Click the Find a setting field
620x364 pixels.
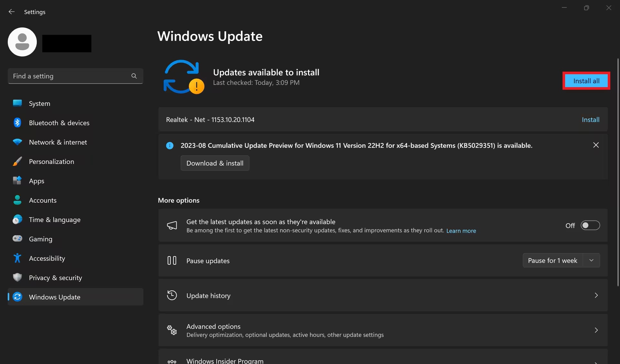[x=69, y=76]
